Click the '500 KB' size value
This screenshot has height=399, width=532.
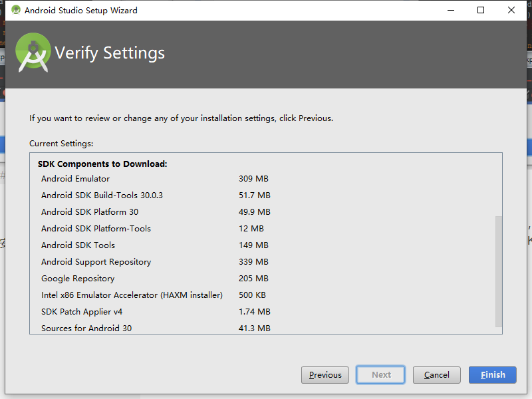click(252, 295)
